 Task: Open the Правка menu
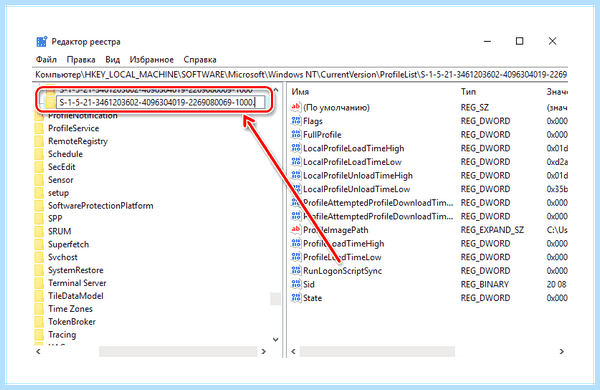pyautogui.click(x=81, y=60)
